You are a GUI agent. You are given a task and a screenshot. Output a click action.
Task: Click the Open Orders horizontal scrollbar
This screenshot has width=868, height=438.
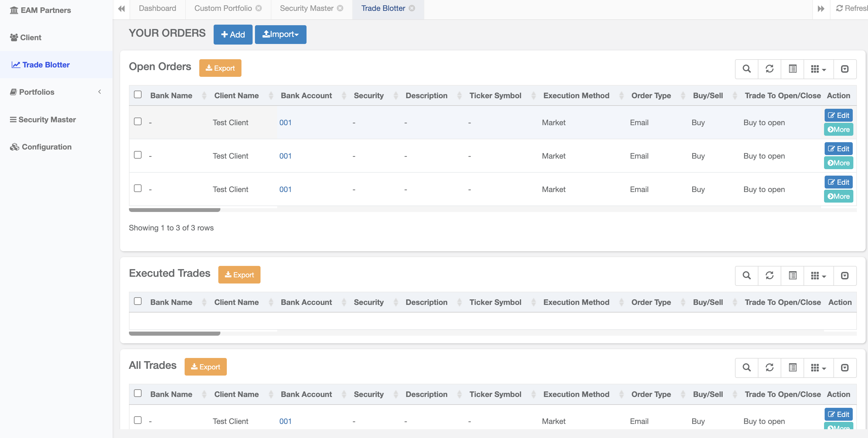[175, 210]
